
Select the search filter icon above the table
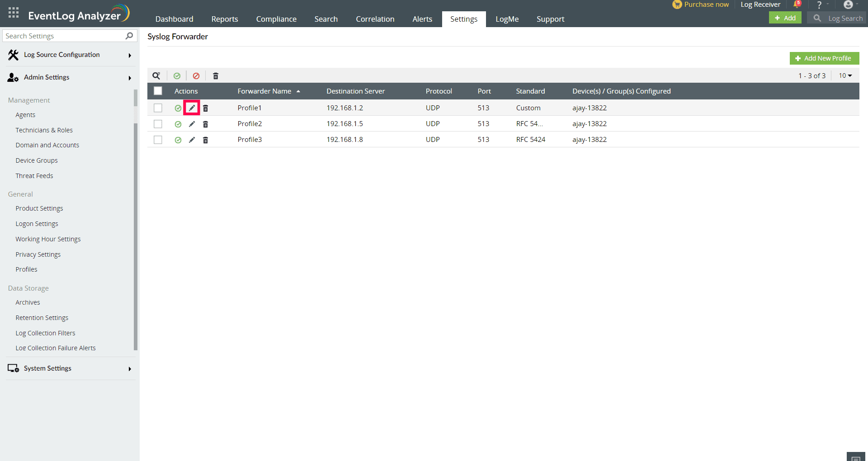coord(156,75)
